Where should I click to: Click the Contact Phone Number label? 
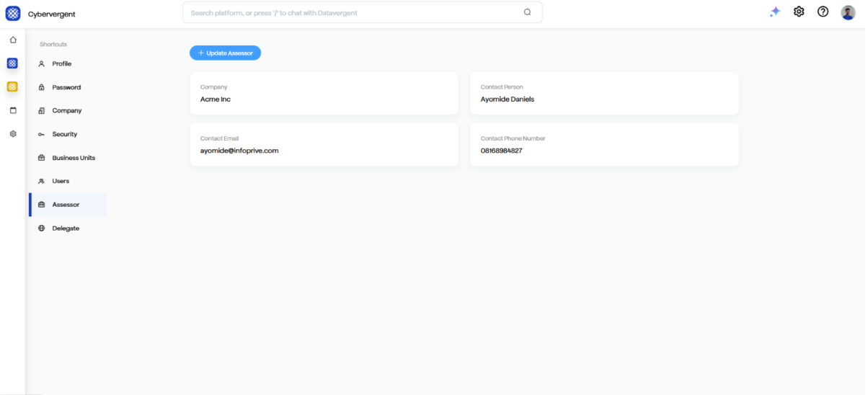[513, 138]
